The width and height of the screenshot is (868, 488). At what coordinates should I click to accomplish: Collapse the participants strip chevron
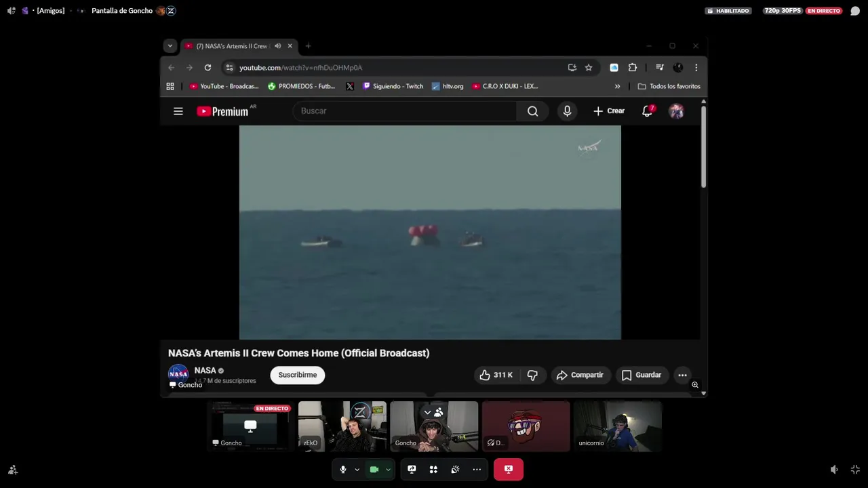427,411
